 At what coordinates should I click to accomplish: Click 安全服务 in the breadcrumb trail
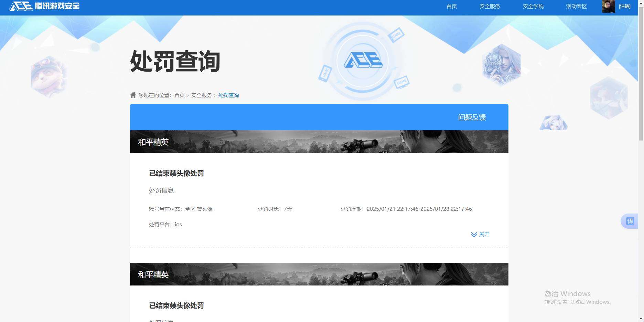tap(202, 95)
